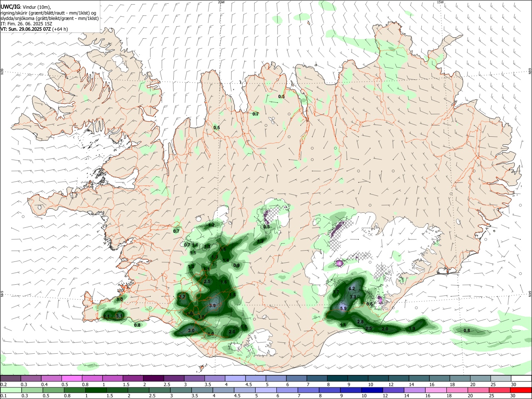532x399 pixels.
Task: Click the bright red 30 mm rain swatch
Action: click(521, 390)
